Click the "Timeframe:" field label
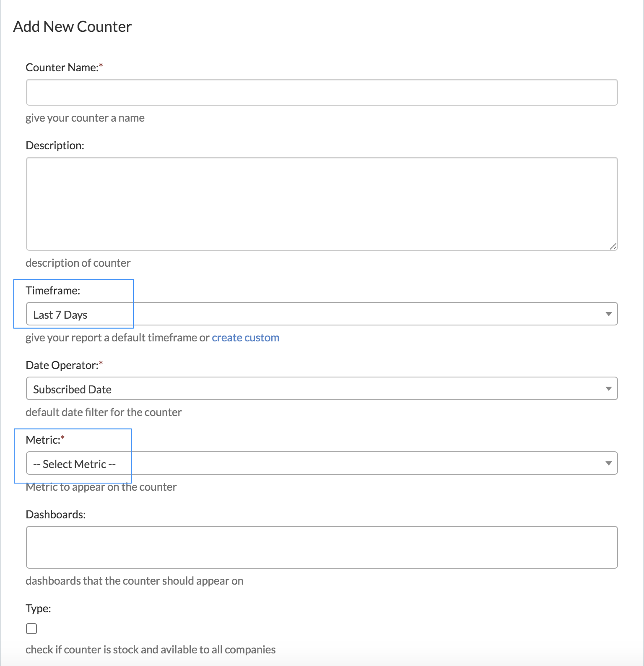 [x=53, y=291]
